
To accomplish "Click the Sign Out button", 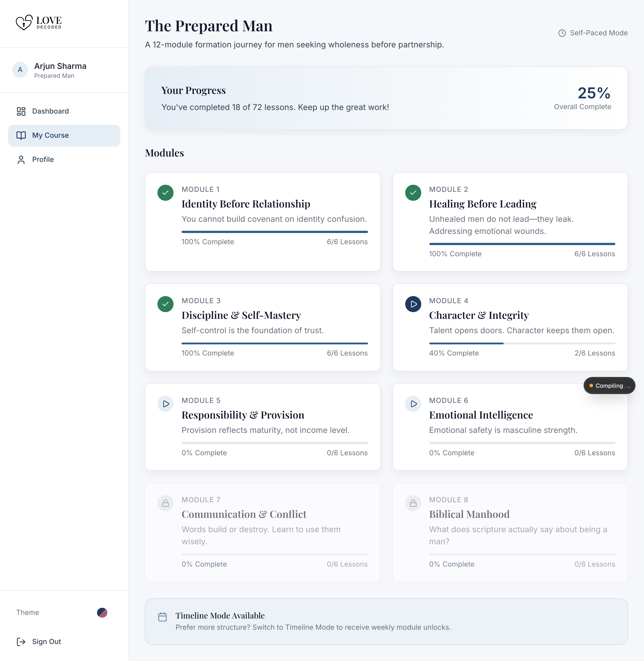I will 39,642.
